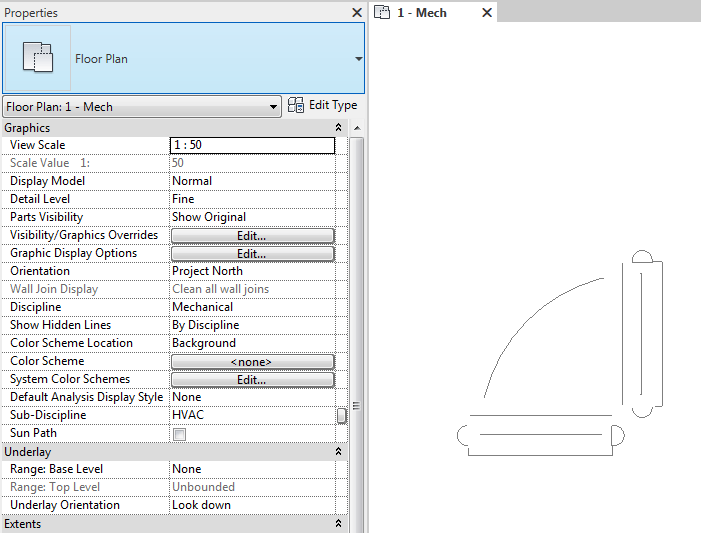
Task: Click the properties scrollbar up arrow
Action: pyautogui.click(x=357, y=128)
